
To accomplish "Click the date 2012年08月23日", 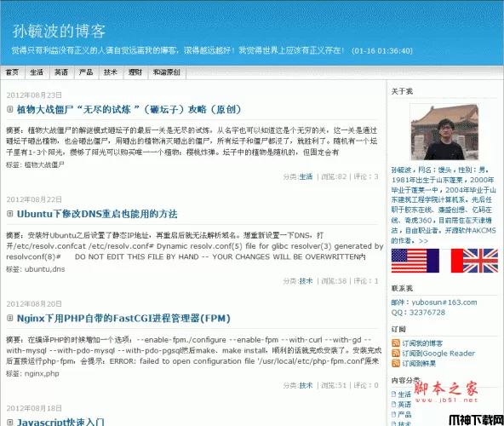I will point(34,95).
